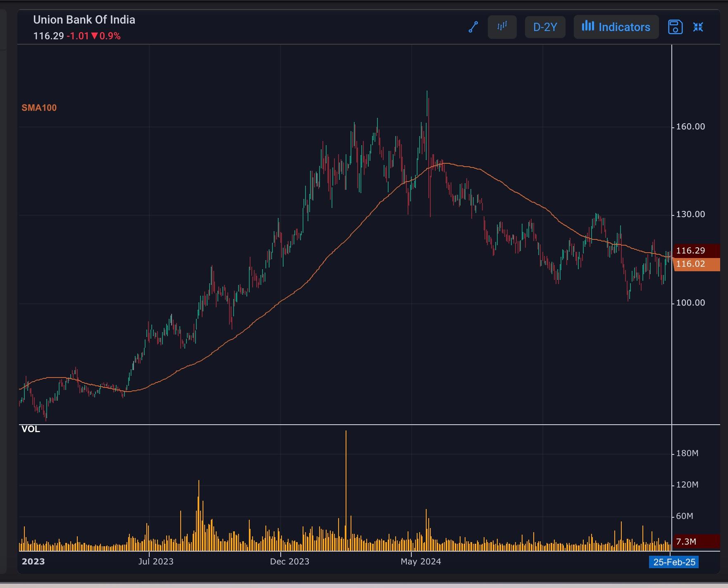The height and width of the screenshot is (588, 728).
Task: Click the 130.00 price axis label
Action: [690, 215]
